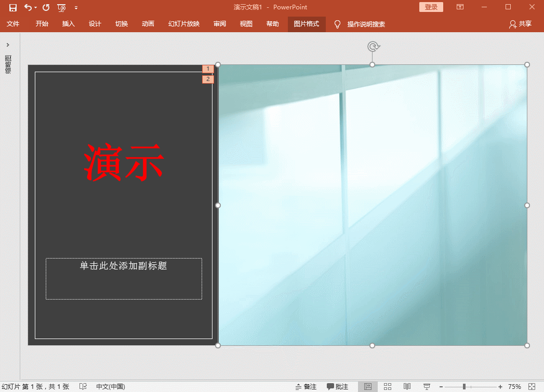Image resolution: width=544 pixels, height=392 pixels.
Task: Switch to the 切换 tab
Action: click(x=122, y=24)
